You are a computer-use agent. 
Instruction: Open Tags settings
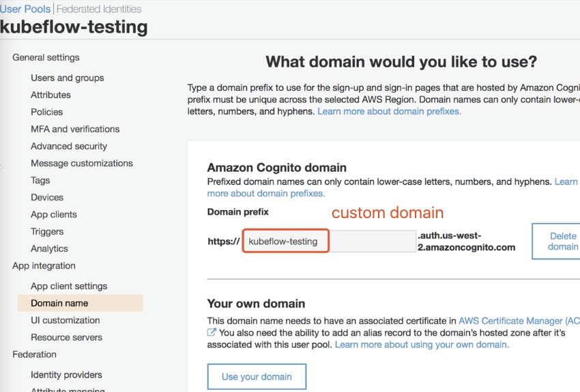[x=40, y=180]
